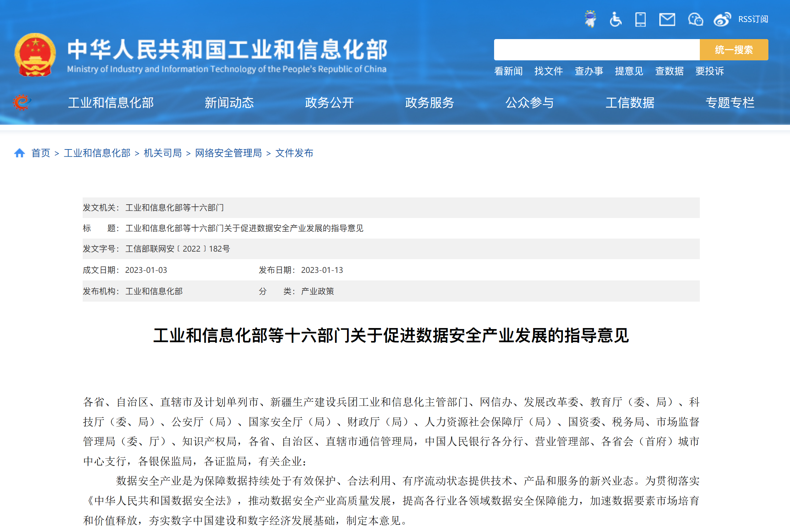Go to 专题专栏 navigation item
Viewport: 790px width, 532px height.
point(730,102)
